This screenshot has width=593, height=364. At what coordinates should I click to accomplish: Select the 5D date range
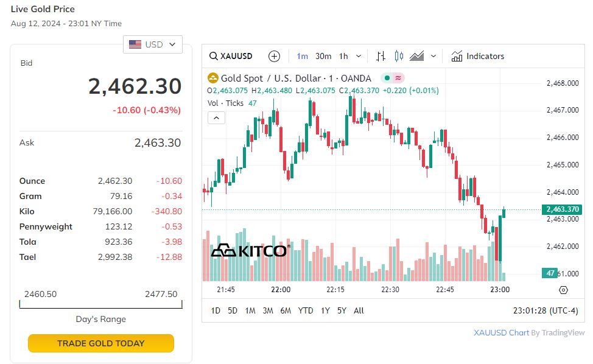point(233,310)
